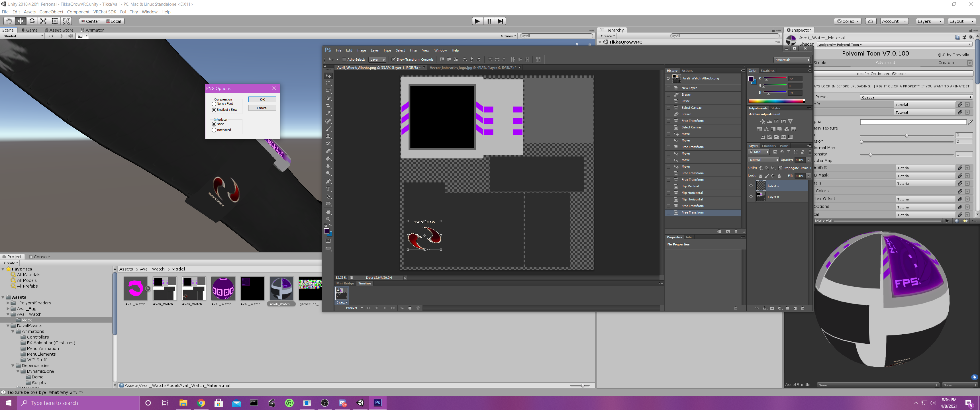Open the Layout dropdown in Unity
This screenshot has height=410, width=980.
click(961, 21)
